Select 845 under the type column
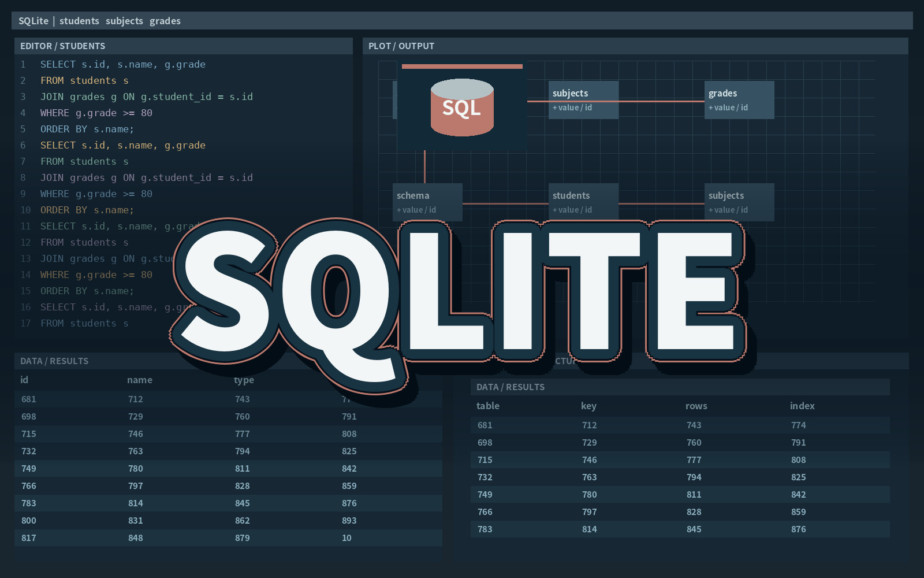The image size is (924, 578). (243, 503)
